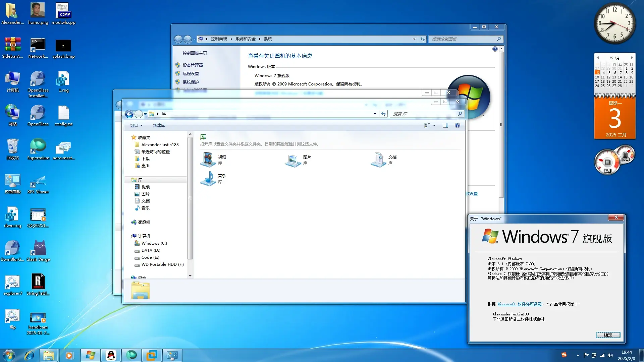Open VMware Workstation from the taskbar

pyautogui.click(x=152, y=355)
